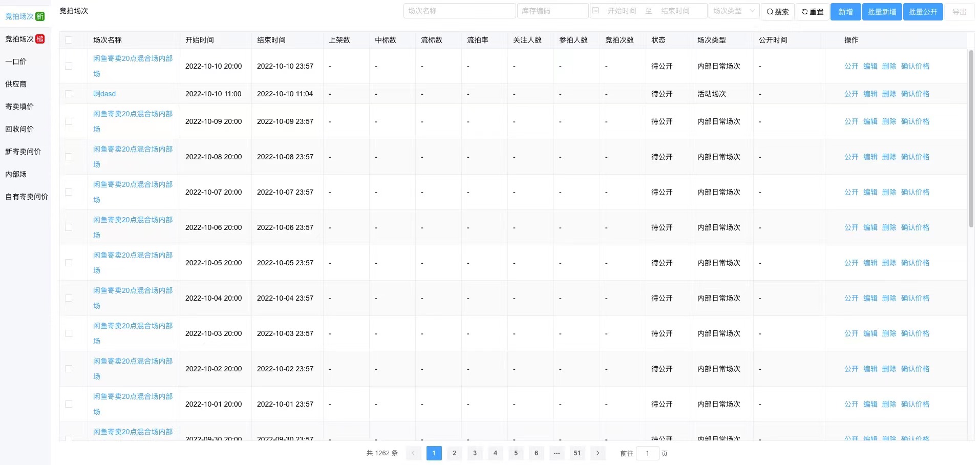
Task: Click 删除 in the 2022-10-09 20:00 row
Action: (889, 121)
